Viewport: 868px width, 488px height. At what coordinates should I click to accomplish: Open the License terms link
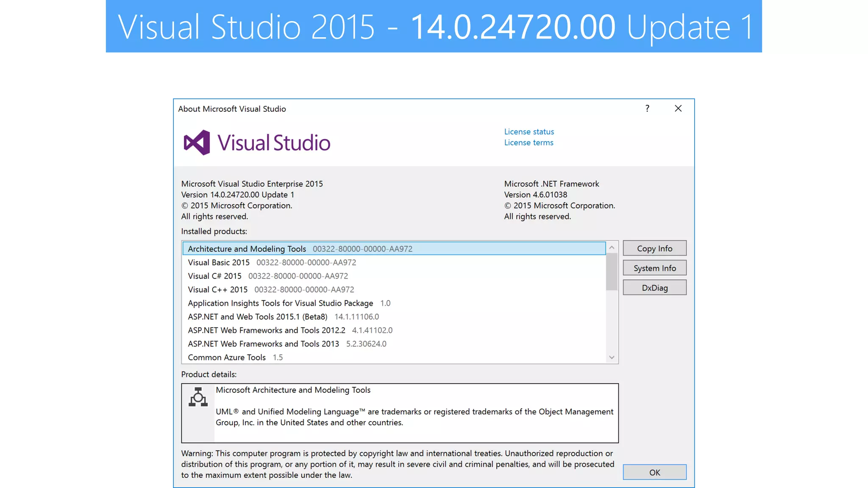click(x=529, y=143)
